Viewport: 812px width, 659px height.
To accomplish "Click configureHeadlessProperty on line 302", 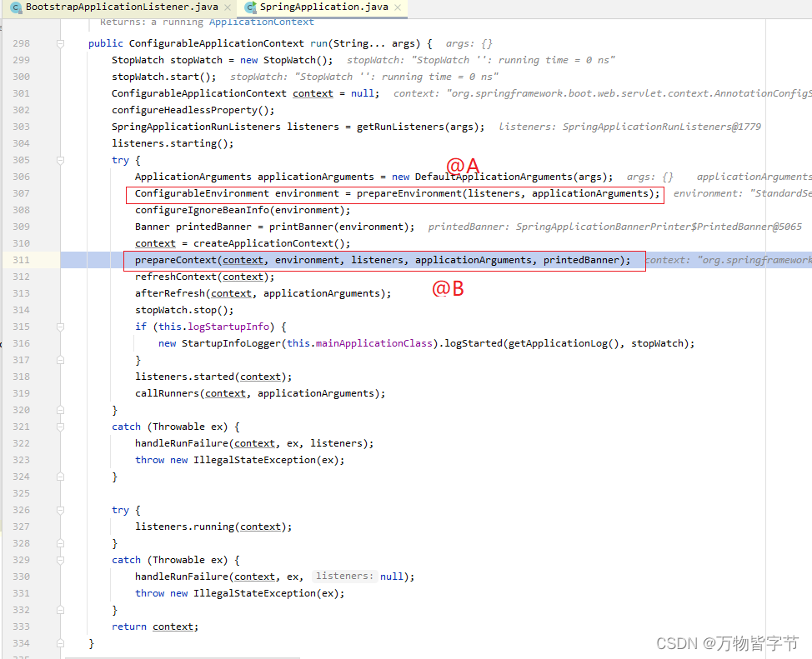I will coord(184,110).
